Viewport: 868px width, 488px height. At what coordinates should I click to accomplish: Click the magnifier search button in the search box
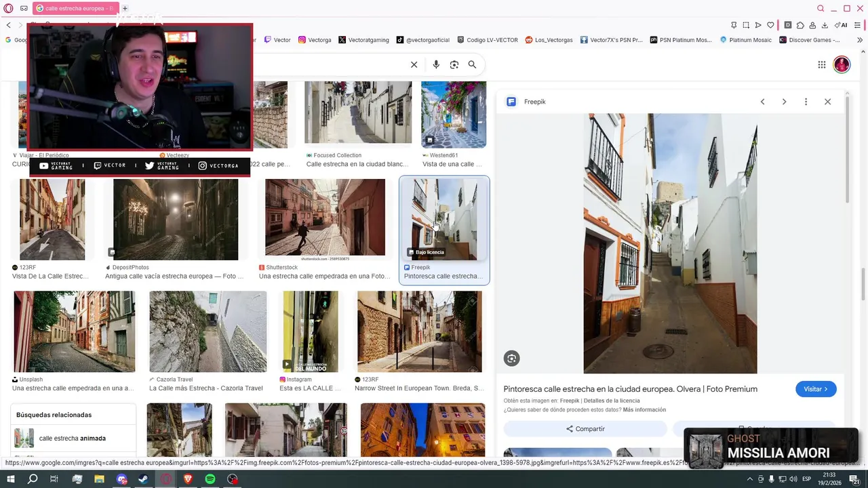click(x=472, y=64)
